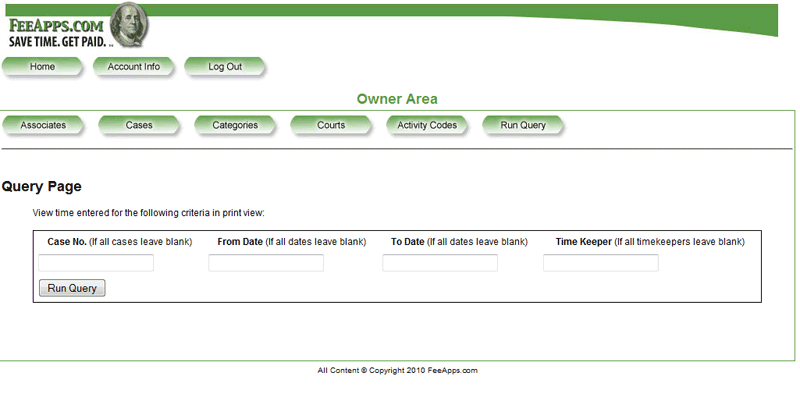The width and height of the screenshot is (800, 394).
Task: Open the Activity Codes section
Action: (427, 125)
